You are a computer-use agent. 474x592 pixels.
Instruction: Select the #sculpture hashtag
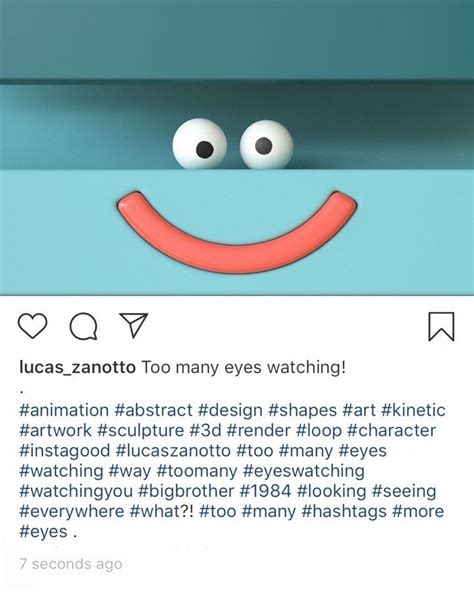[141, 431]
